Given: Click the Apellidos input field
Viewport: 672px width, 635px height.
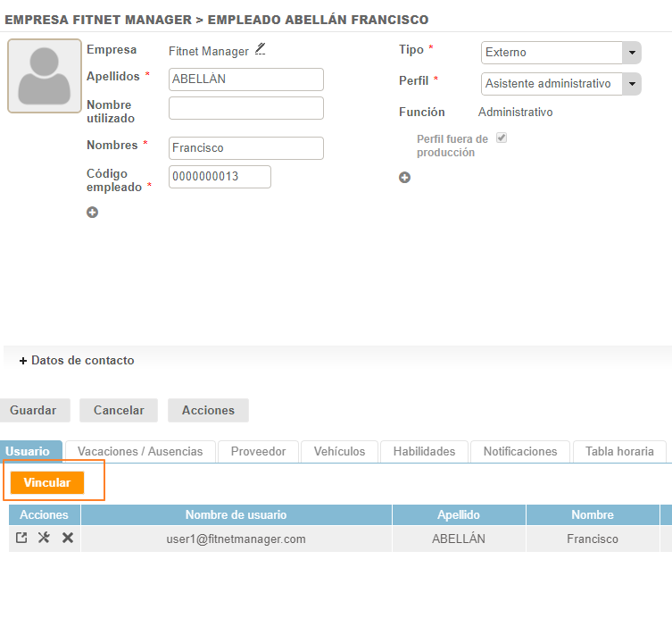Looking at the screenshot, I should tap(245, 79).
